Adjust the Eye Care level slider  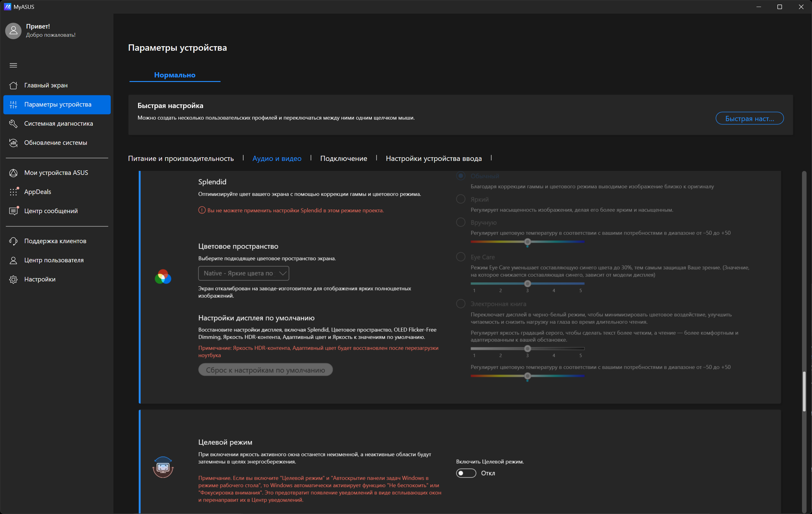(527, 284)
